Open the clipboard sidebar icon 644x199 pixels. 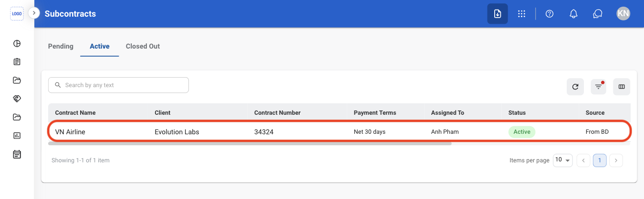click(x=17, y=62)
